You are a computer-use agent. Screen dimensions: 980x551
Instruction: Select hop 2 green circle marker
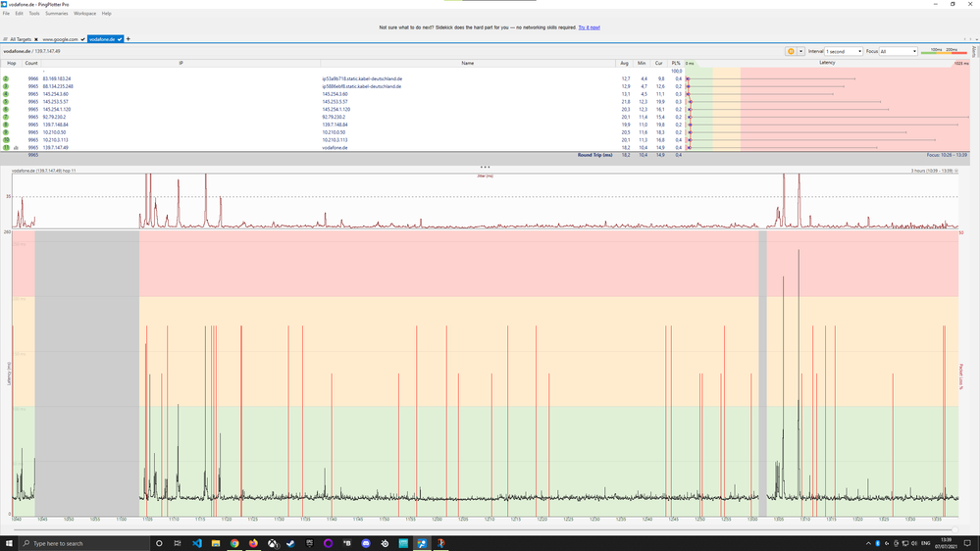(x=6, y=78)
